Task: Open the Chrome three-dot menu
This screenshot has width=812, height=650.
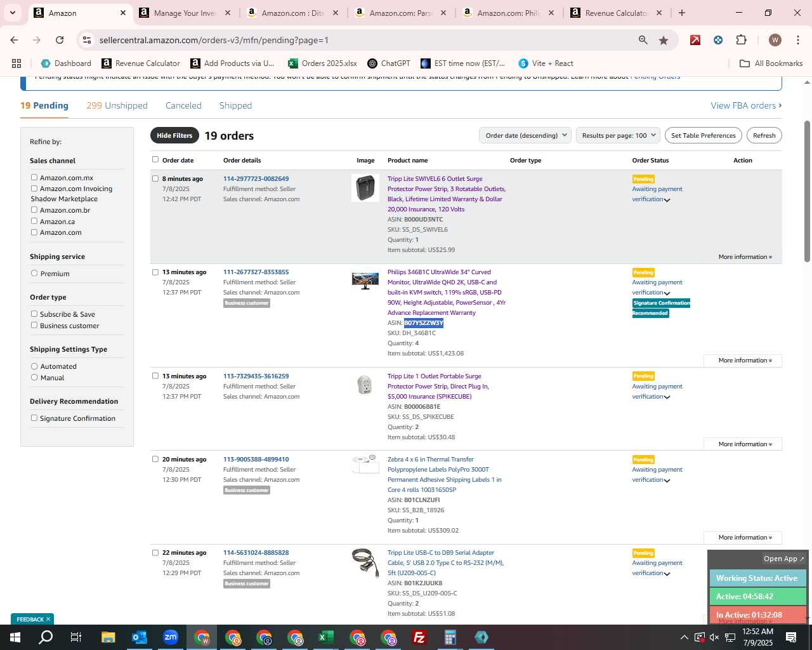Action: pyautogui.click(x=797, y=40)
